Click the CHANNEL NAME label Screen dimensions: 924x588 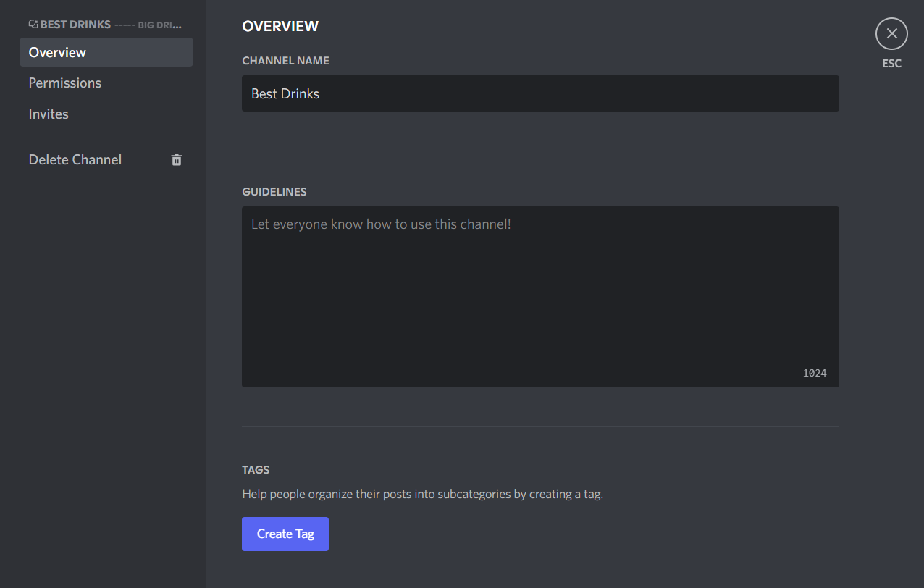285,61
